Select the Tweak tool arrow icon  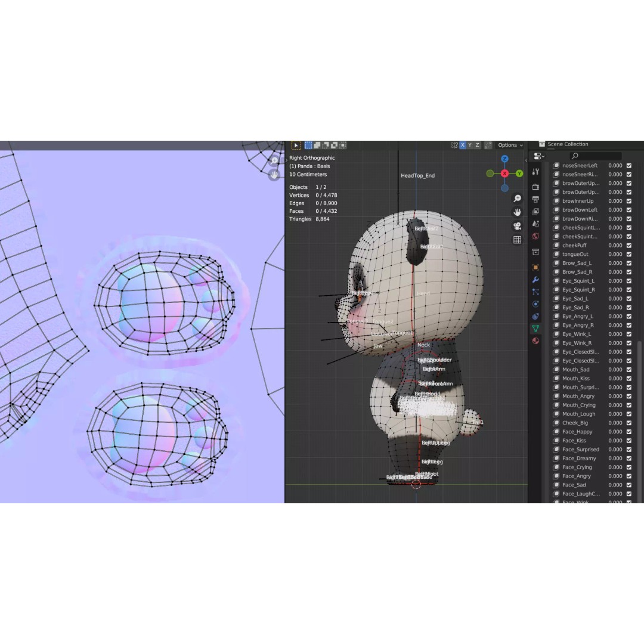[296, 145]
